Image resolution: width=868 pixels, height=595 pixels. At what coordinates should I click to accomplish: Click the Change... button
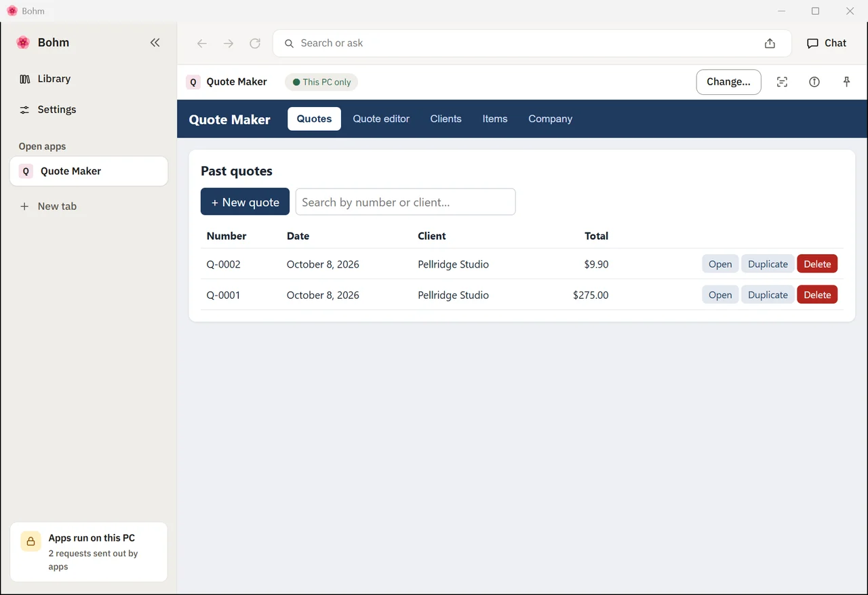point(728,82)
